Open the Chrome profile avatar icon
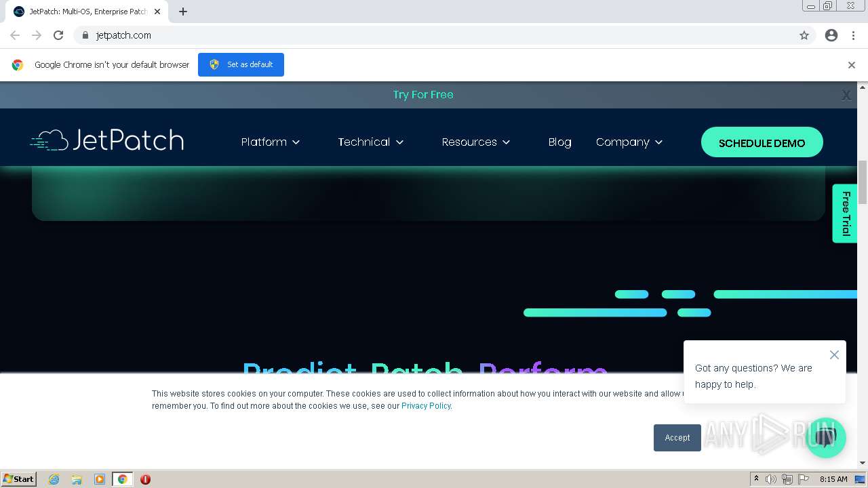This screenshot has width=868, height=488. (x=831, y=35)
